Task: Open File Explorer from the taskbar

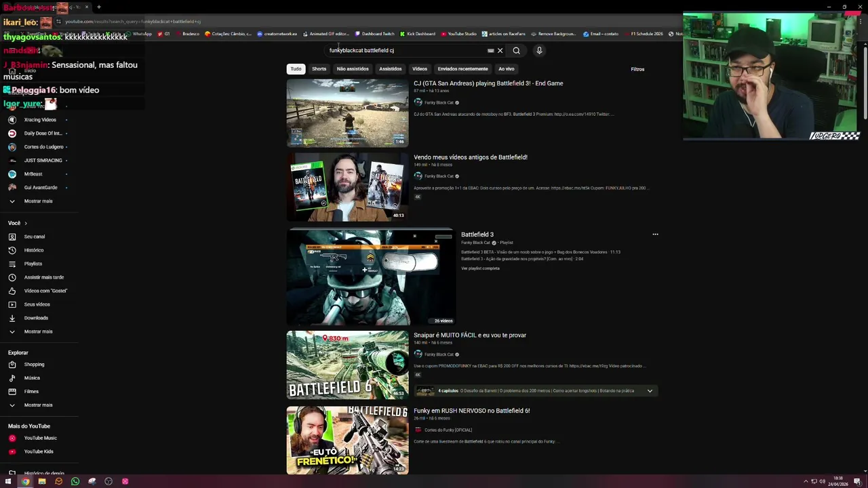Action: 42,481
